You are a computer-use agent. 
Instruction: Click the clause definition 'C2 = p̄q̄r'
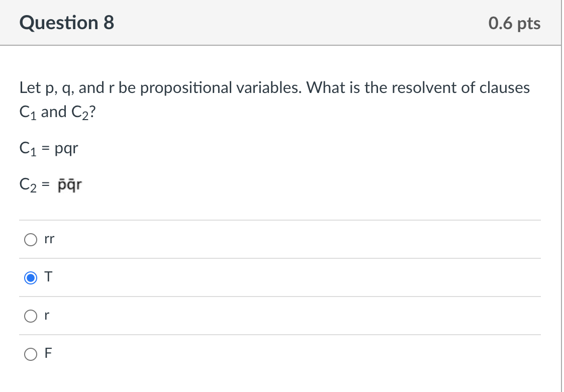point(50,184)
